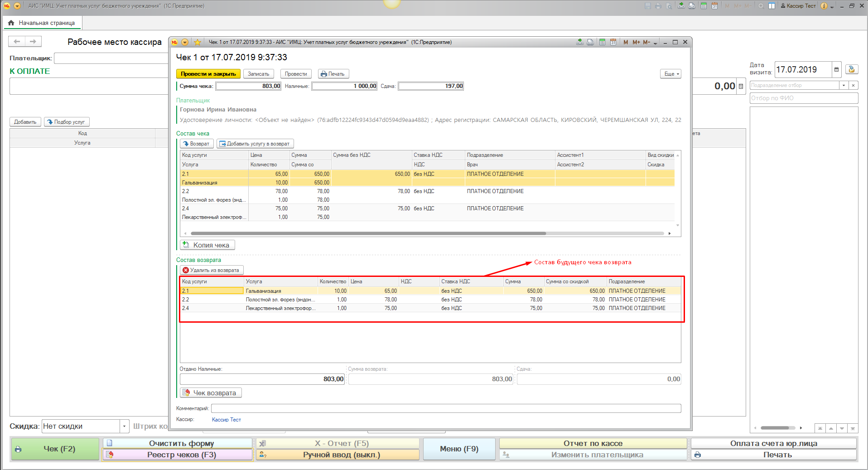The width and height of the screenshot is (868, 470).
Task: Open the Скидка discount dropdown
Action: [x=124, y=426]
